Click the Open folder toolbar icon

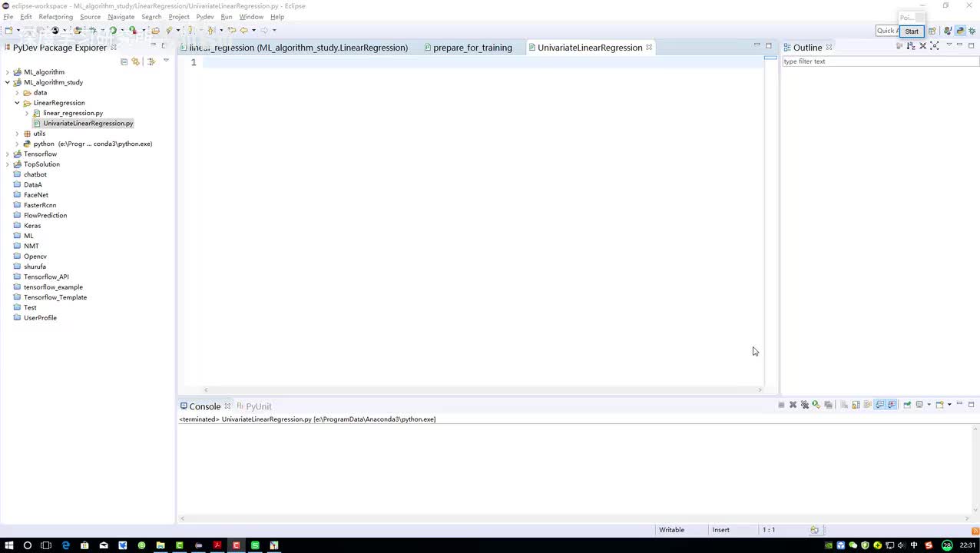pyautogui.click(x=155, y=31)
